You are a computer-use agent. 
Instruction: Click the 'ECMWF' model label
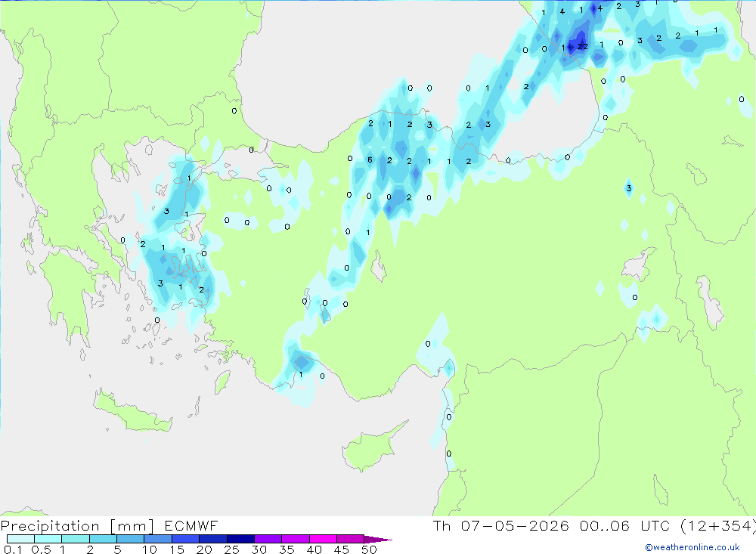click(191, 525)
